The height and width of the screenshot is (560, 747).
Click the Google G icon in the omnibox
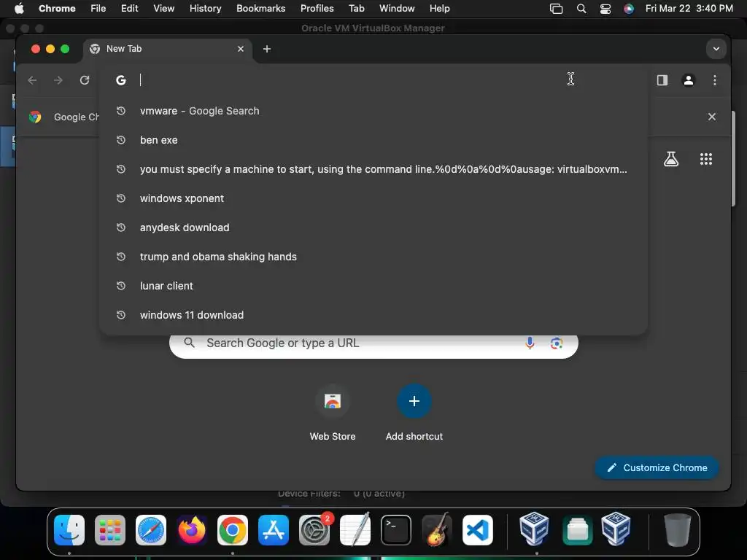pos(121,80)
